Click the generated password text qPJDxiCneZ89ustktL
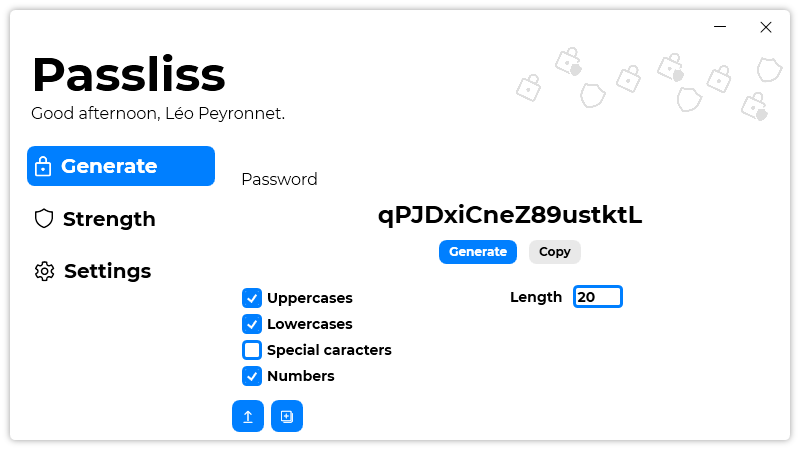 (x=510, y=215)
